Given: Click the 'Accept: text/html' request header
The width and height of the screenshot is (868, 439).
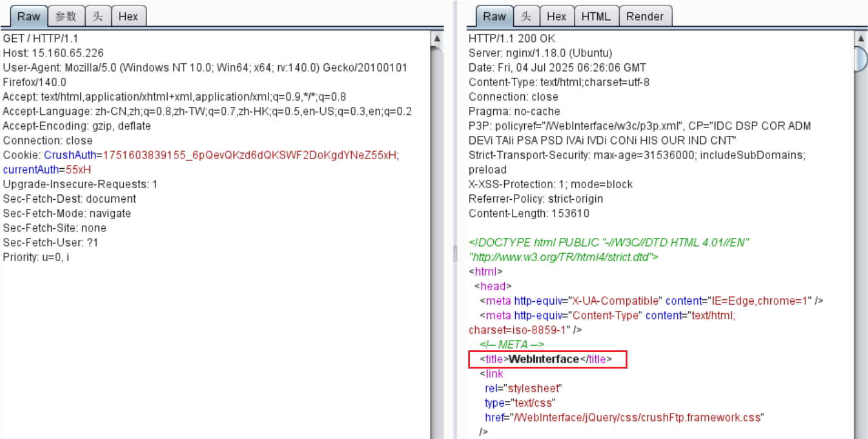Looking at the screenshot, I should [x=174, y=97].
